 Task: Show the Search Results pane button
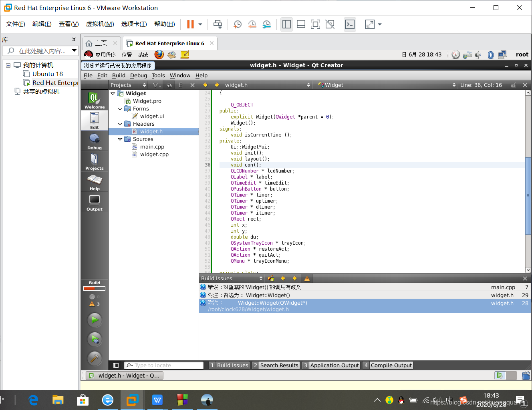click(x=276, y=365)
